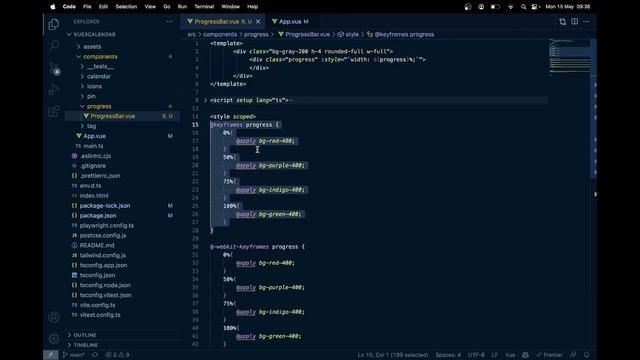
Task: Expand the icons folder
Action: [x=94, y=87]
